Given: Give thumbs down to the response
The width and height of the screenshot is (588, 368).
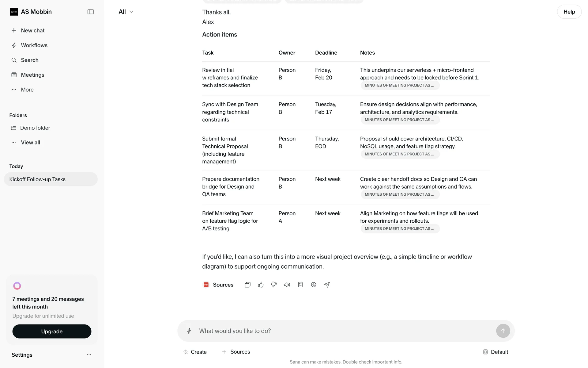Looking at the screenshot, I should point(274,285).
